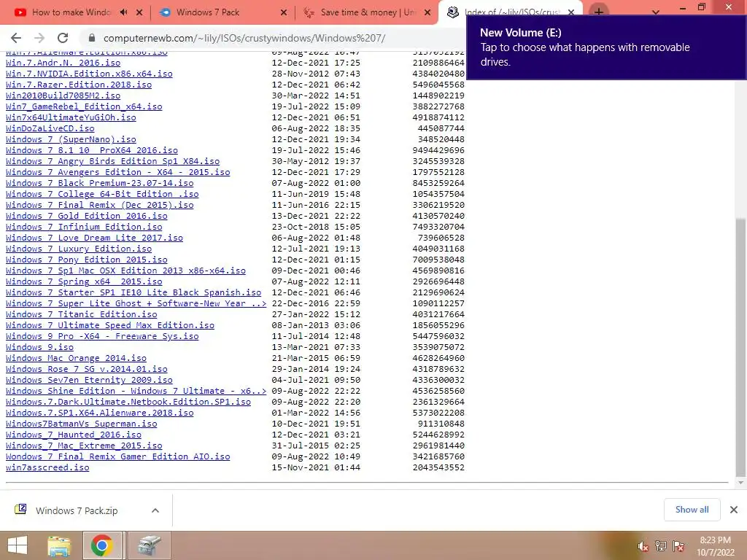
Task: Open File Explorer from the taskbar
Action: (59, 545)
